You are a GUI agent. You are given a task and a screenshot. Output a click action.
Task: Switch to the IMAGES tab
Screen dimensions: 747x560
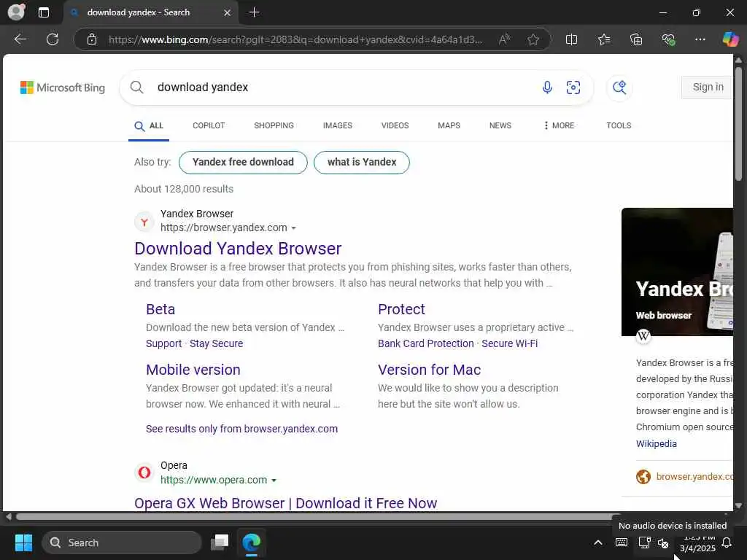337,125
